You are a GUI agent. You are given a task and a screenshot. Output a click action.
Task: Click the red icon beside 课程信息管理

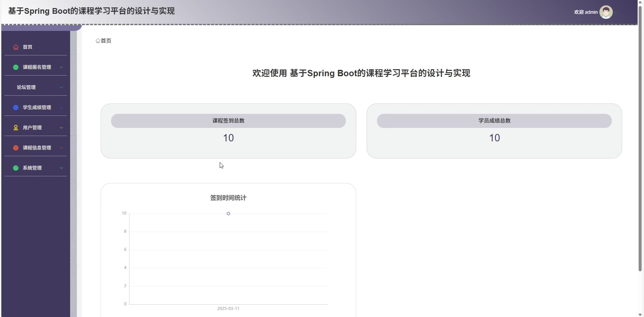coord(16,148)
